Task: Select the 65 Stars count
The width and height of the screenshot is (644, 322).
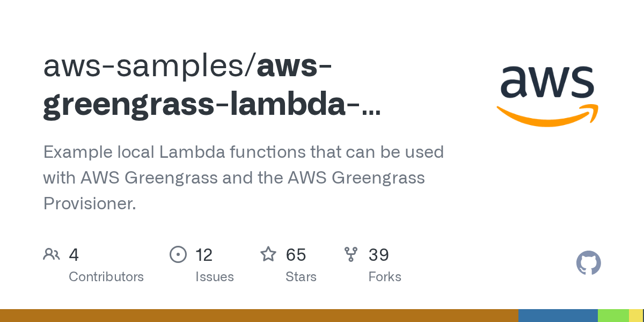Action: (x=296, y=255)
